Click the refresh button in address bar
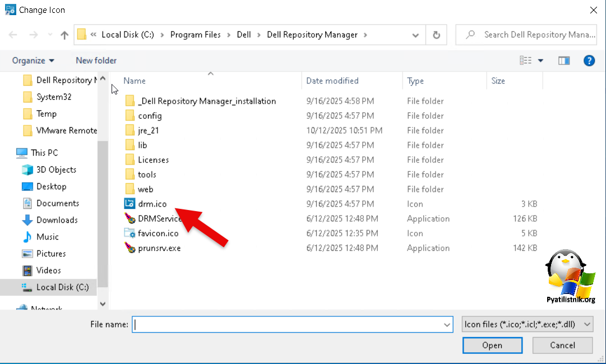The width and height of the screenshot is (606, 364). coord(437,35)
